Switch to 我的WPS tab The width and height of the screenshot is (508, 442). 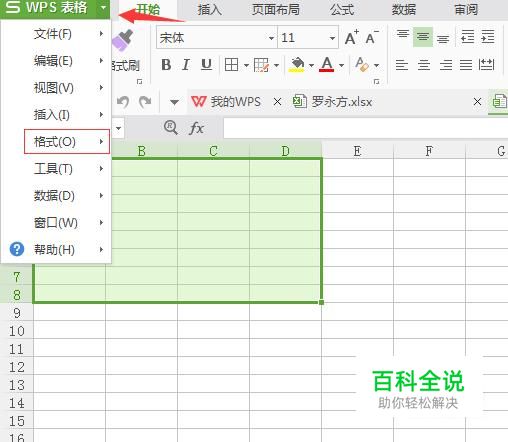click(226, 102)
